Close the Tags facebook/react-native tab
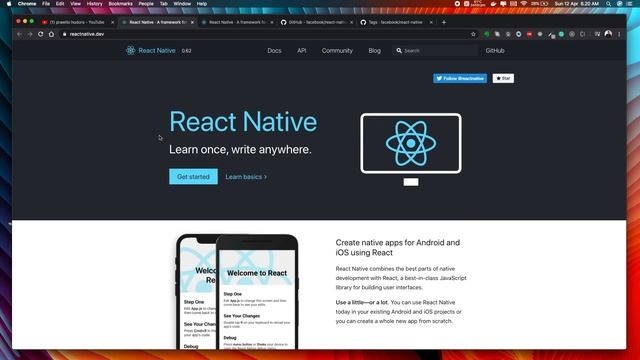 click(431, 22)
